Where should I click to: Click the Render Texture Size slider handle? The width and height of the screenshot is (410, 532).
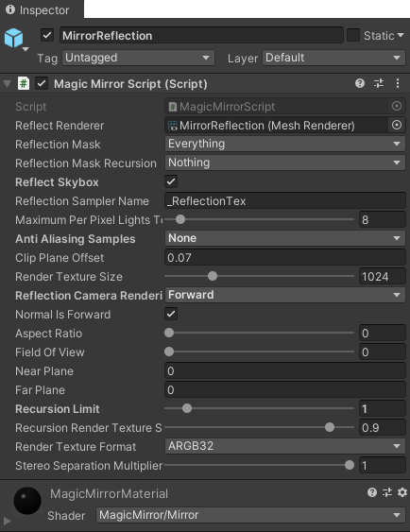click(x=213, y=276)
